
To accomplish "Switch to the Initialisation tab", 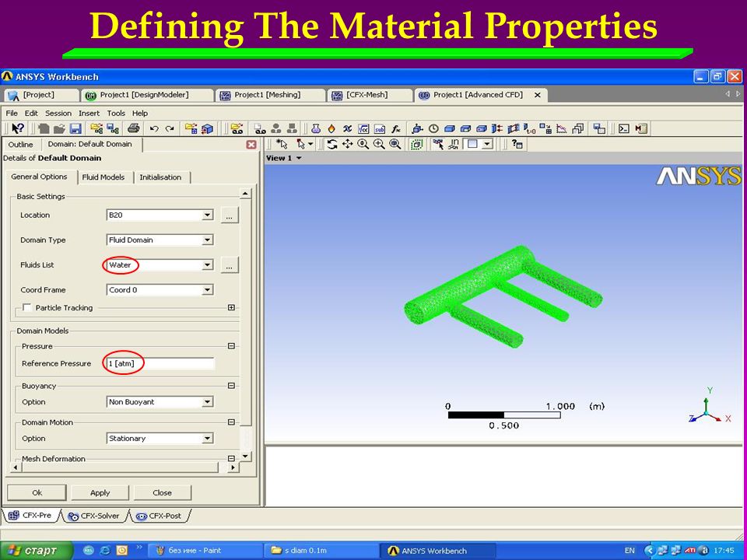I will (x=160, y=177).
